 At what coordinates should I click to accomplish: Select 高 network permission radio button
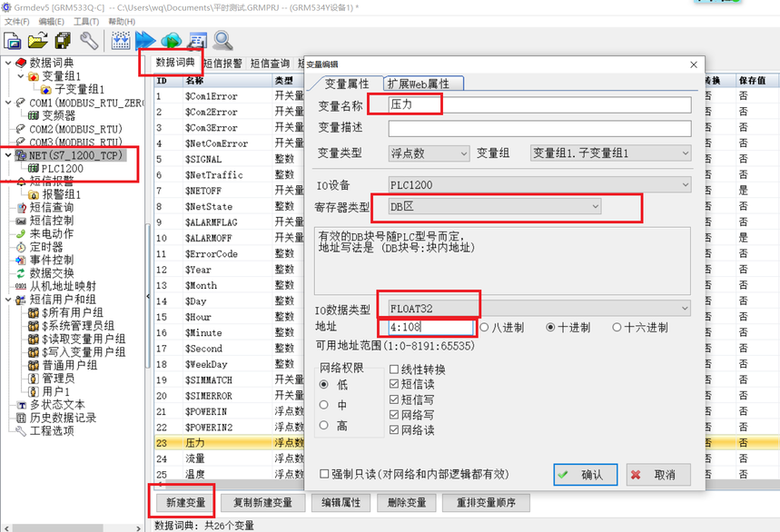[x=324, y=425]
